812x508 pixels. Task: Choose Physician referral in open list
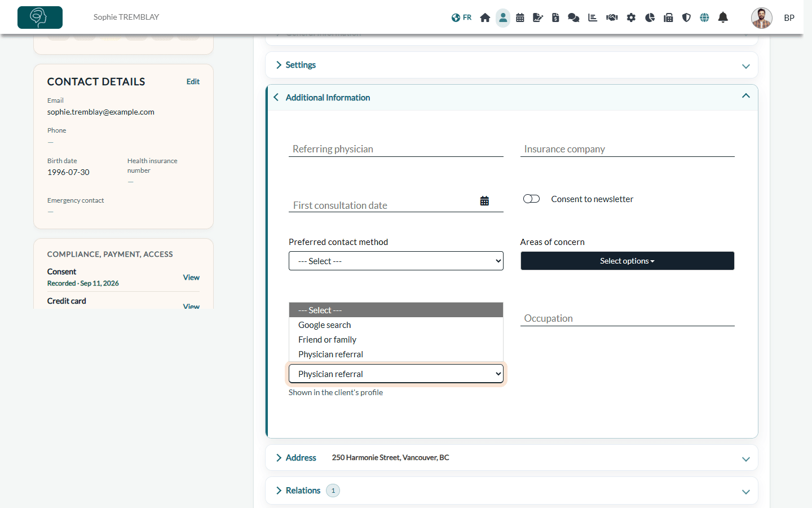(x=396, y=354)
